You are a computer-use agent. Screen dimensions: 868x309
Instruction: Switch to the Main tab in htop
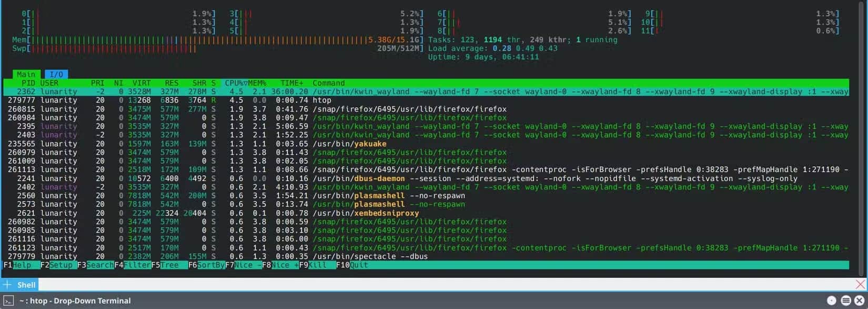pos(26,74)
